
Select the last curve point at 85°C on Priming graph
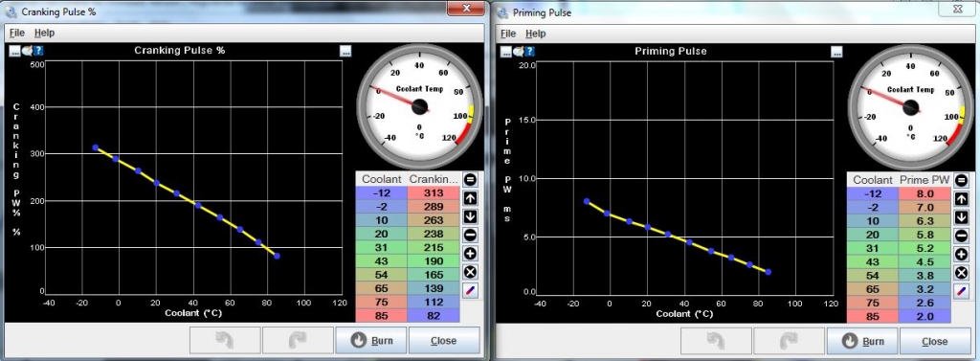[768, 272]
